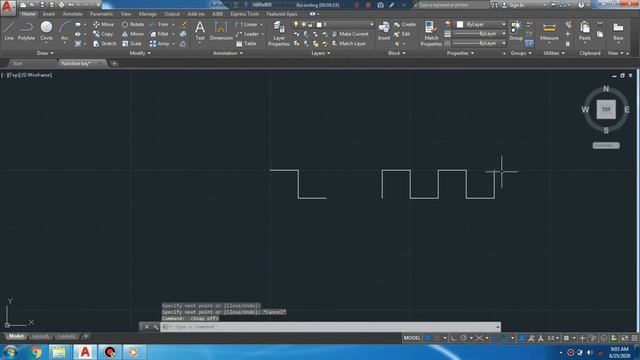Activate the Scale command
The width and height of the screenshot is (640, 360).
pyautogui.click(x=131, y=43)
